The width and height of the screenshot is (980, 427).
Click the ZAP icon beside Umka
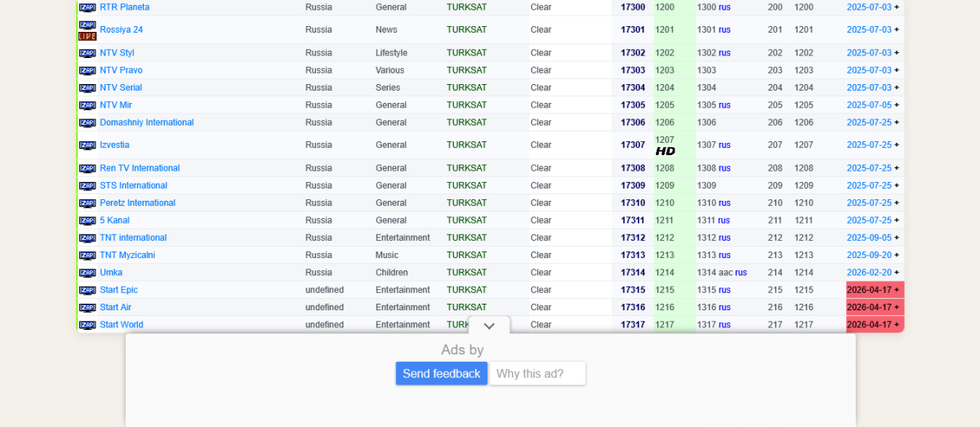point(87,273)
